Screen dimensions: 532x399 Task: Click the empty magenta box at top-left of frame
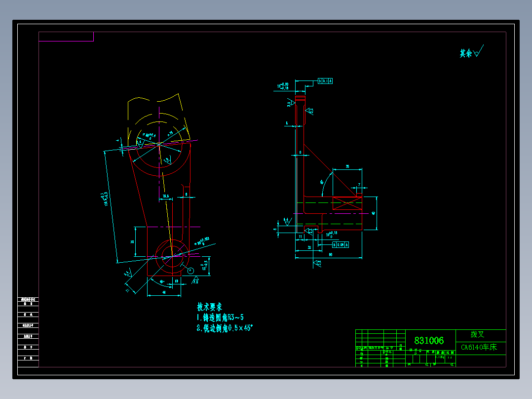[x=66, y=37]
